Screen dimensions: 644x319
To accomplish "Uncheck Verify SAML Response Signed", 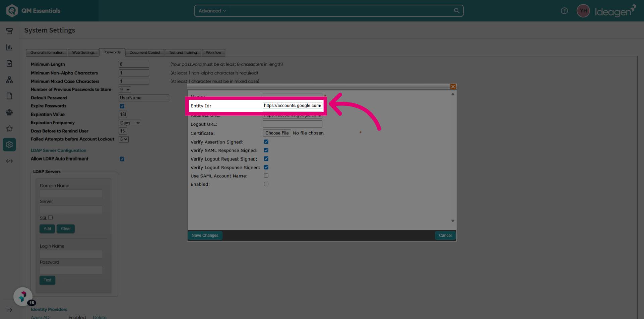I will (x=266, y=150).
